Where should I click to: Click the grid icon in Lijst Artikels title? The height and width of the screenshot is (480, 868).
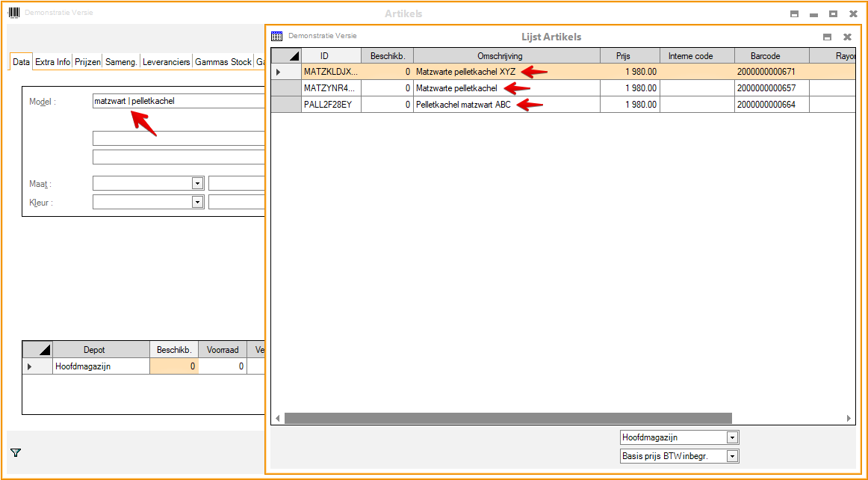click(276, 36)
